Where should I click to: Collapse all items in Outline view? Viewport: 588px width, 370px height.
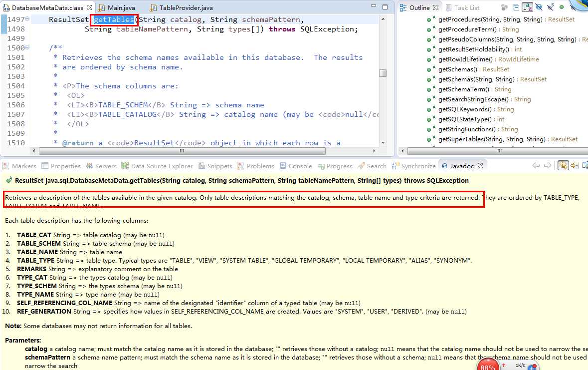click(x=516, y=7)
